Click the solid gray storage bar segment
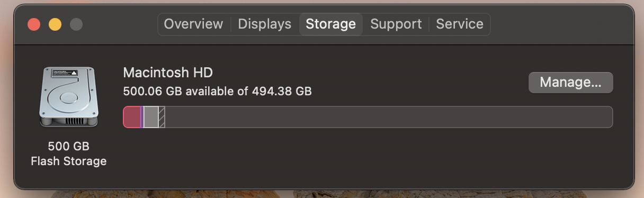This screenshot has width=644, height=198. pyautogui.click(x=151, y=117)
